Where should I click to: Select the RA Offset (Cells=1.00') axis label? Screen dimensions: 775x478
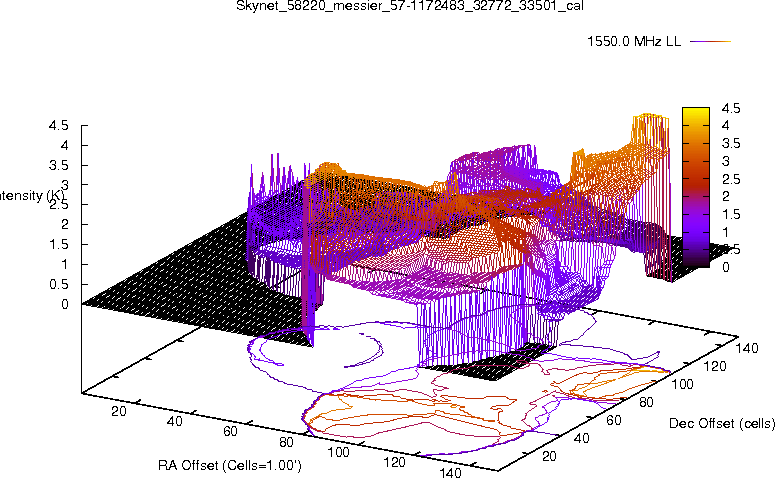click(x=230, y=465)
